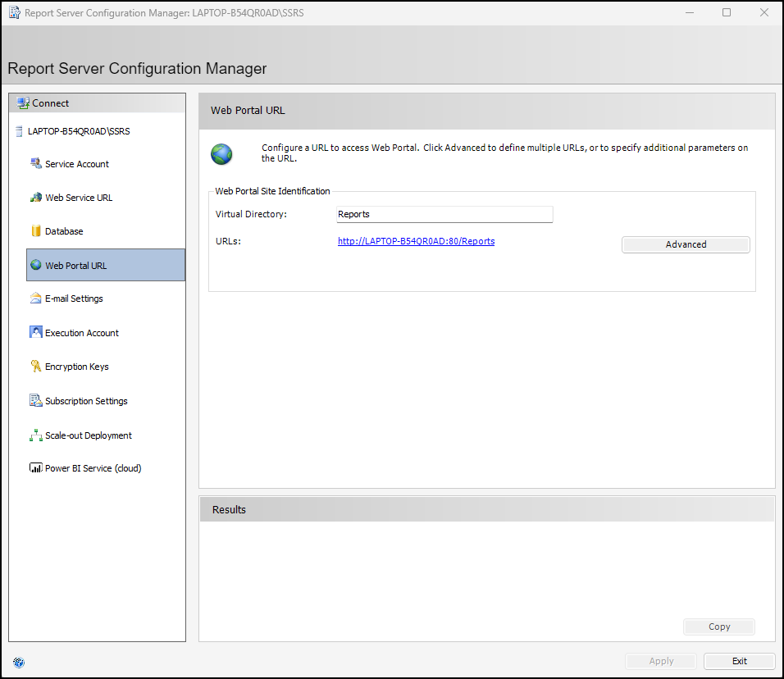Open the Web Portal URL page
784x679 pixels.
coord(75,266)
